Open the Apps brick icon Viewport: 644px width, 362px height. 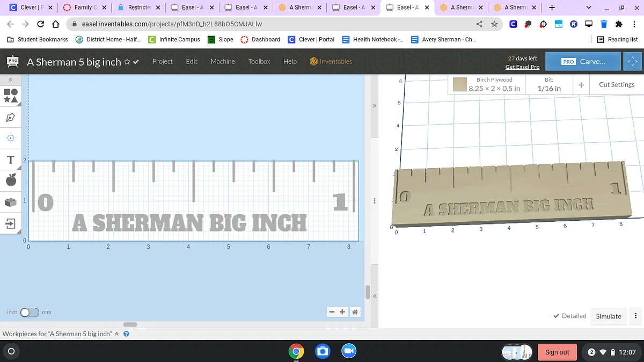coord(11,202)
